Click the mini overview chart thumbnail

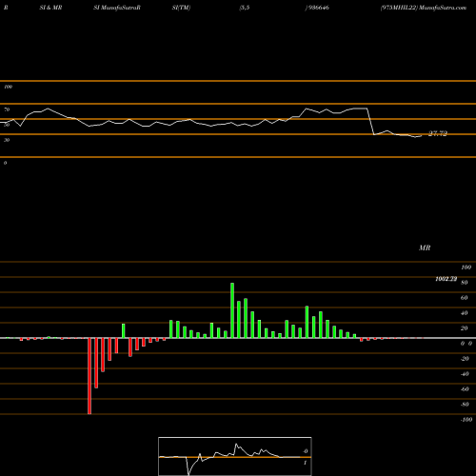tap(235, 456)
